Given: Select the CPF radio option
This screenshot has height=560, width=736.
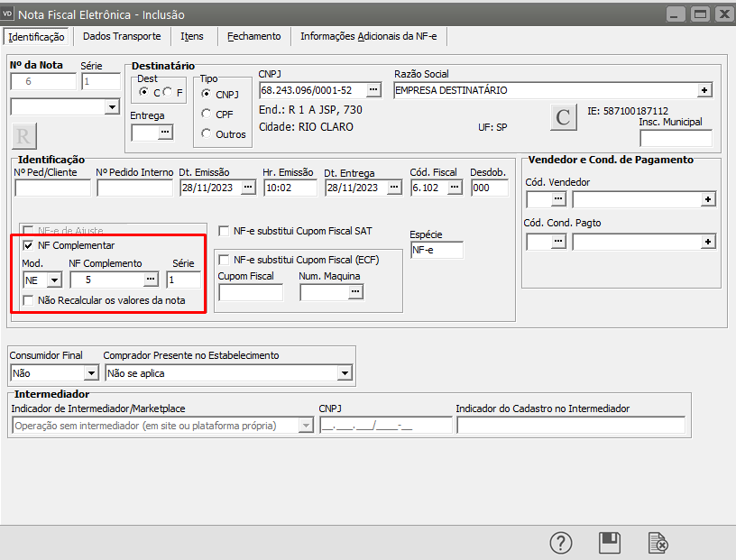Looking at the screenshot, I should pyautogui.click(x=207, y=114).
